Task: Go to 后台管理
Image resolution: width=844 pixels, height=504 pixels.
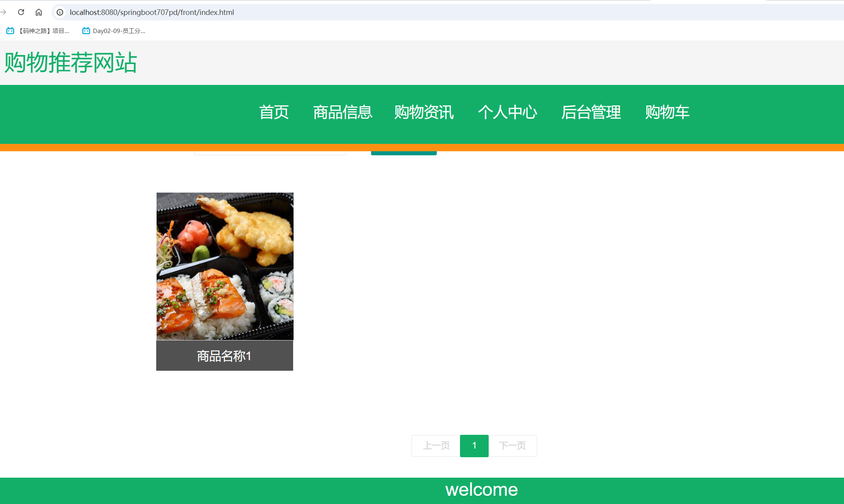Action: pyautogui.click(x=591, y=113)
